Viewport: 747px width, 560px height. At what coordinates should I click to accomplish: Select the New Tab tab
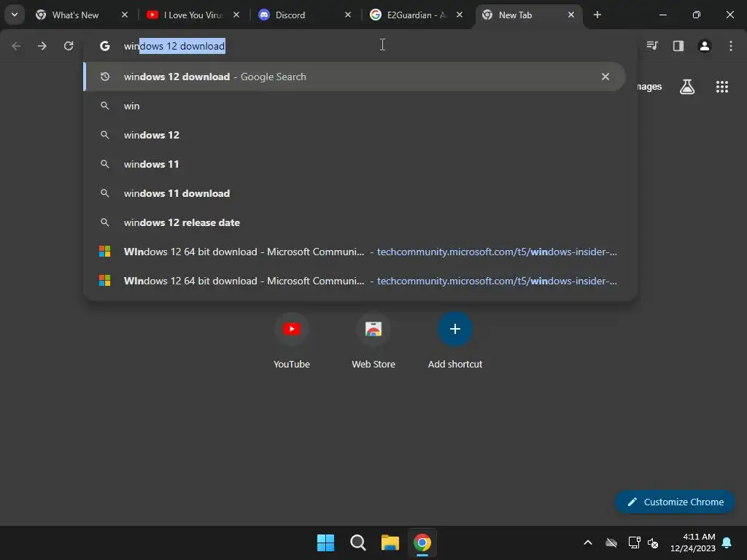[528, 15]
